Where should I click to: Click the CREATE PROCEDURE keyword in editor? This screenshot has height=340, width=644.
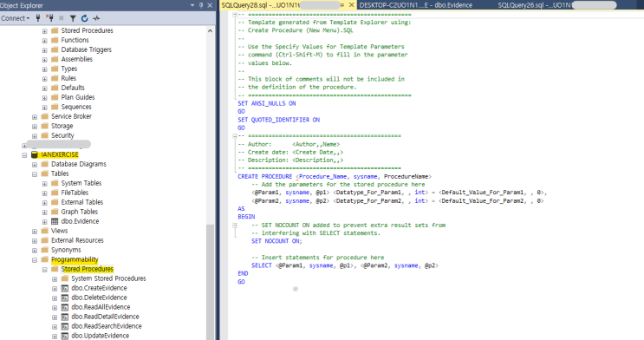click(264, 176)
